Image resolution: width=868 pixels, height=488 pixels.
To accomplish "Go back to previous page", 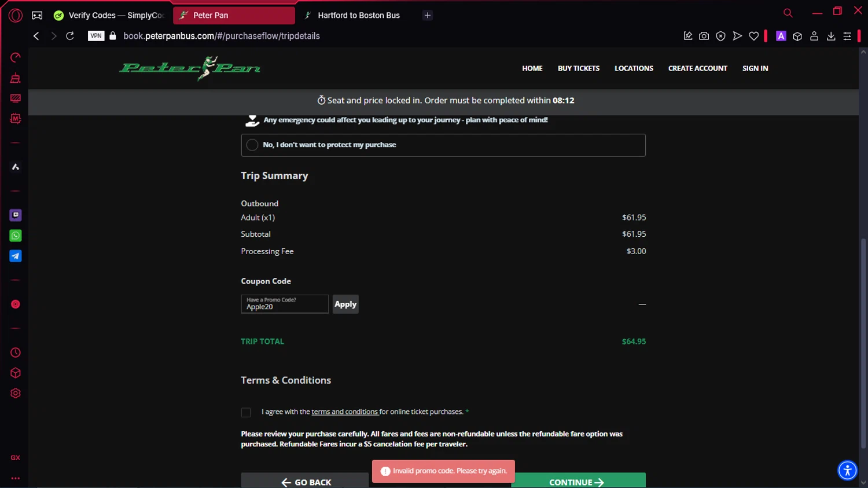I will click(36, 36).
